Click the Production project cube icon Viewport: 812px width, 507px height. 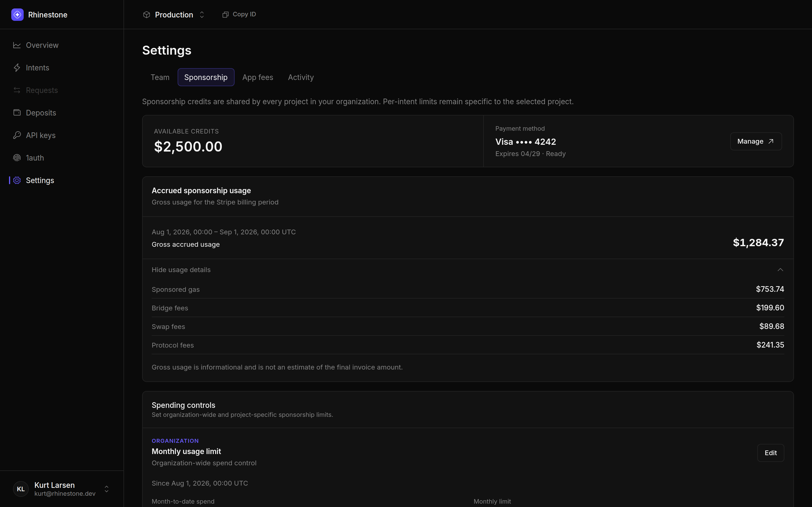pyautogui.click(x=146, y=14)
